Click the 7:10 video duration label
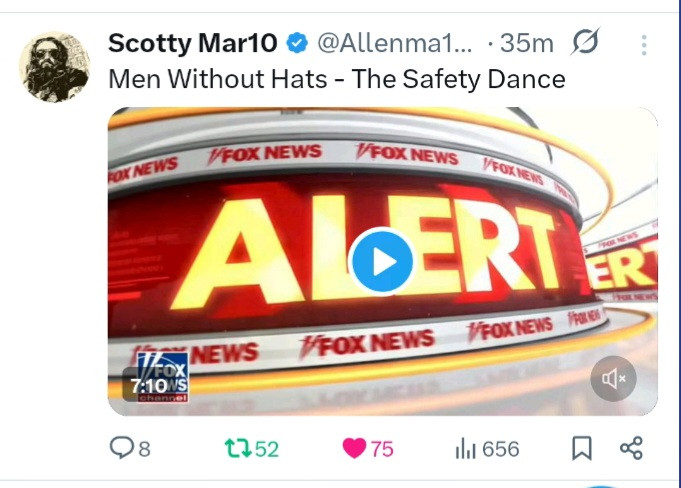Image resolution: width=681 pixels, height=488 pixels. point(150,386)
